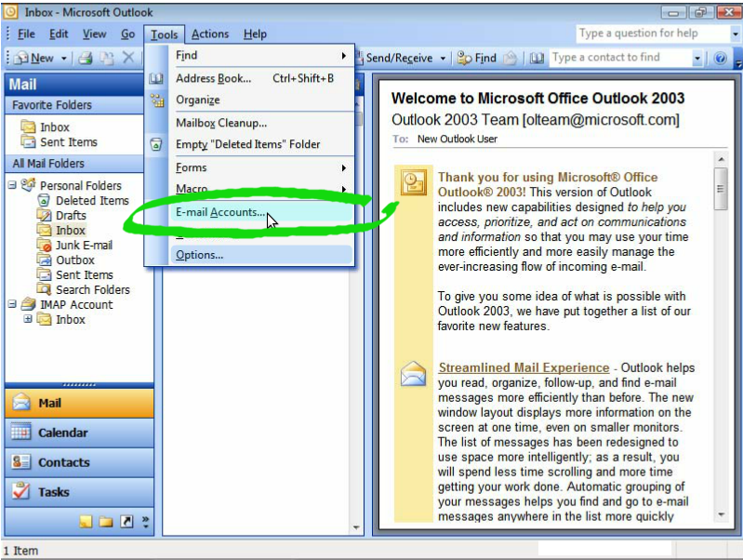The height and width of the screenshot is (560, 743).
Task: Click the Type a contact to find field
Action: click(x=620, y=58)
